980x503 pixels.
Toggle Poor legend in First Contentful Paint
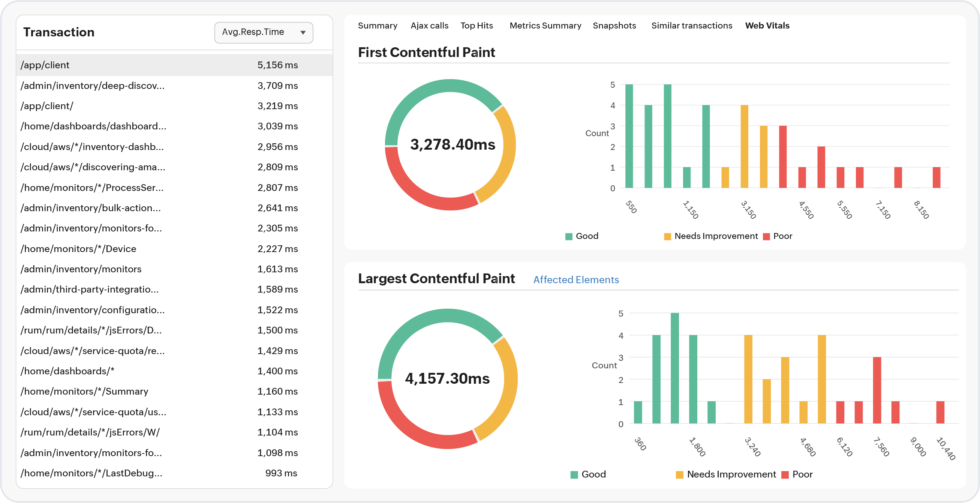(x=778, y=236)
